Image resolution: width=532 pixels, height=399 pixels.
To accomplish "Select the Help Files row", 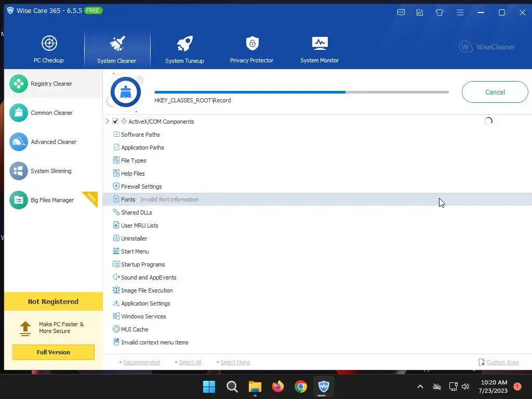I will (x=317, y=174).
